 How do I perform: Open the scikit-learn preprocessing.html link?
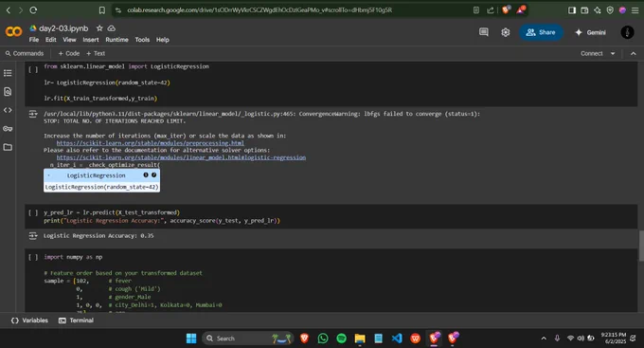click(x=151, y=143)
